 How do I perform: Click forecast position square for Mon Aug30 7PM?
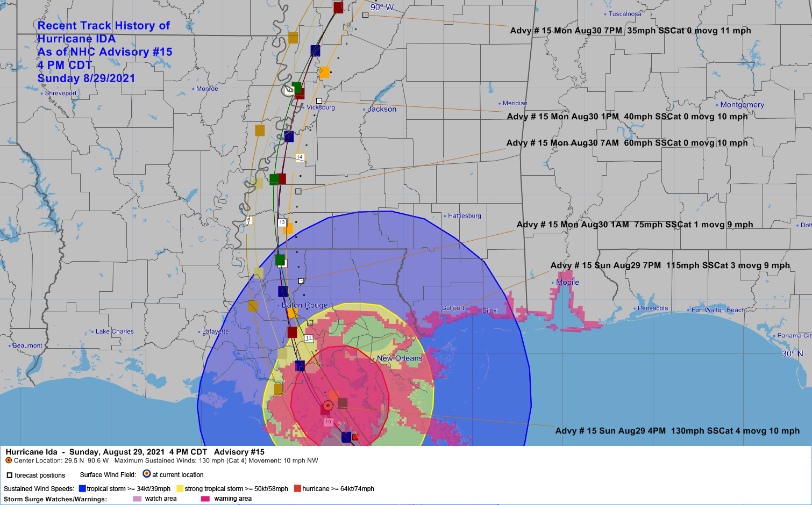(366, 15)
